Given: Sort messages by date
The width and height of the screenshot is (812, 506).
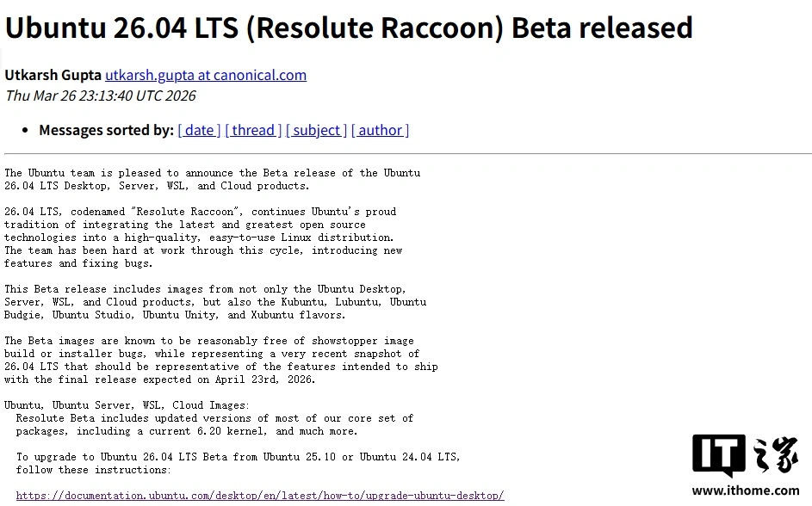Looking at the screenshot, I should click(x=199, y=130).
